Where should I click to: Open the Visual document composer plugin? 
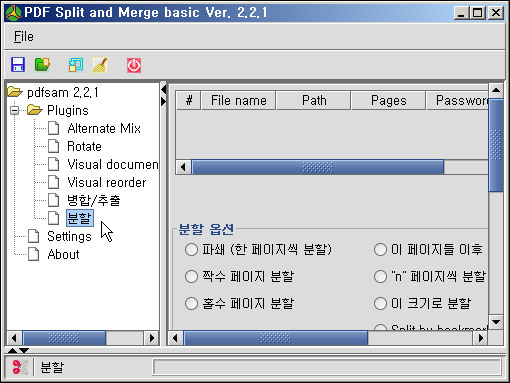(x=113, y=164)
